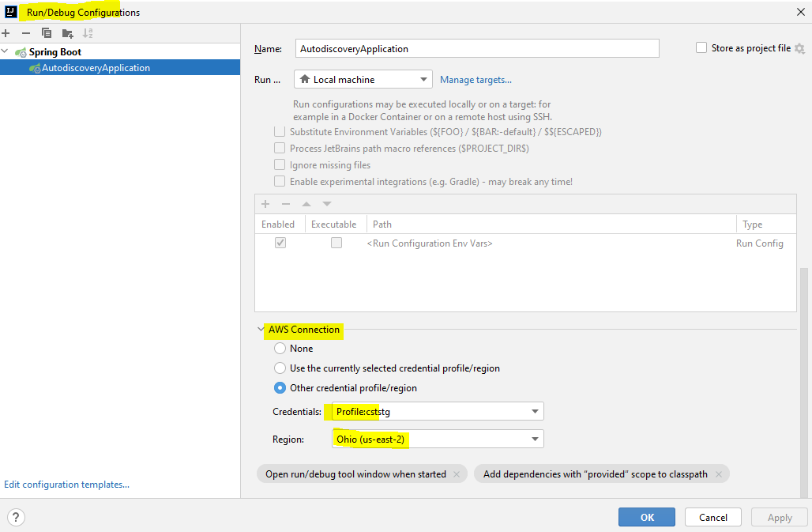Image resolution: width=812 pixels, height=532 pixels.
Task: Sort configurations alphabetically
Action: point(88,33)
